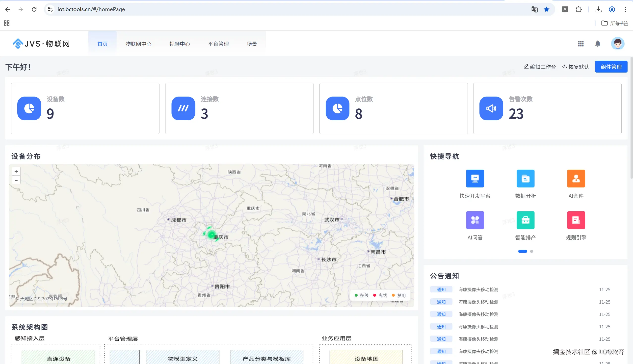Open the 快速开发平台 shortcut icon

coord(475,179)
